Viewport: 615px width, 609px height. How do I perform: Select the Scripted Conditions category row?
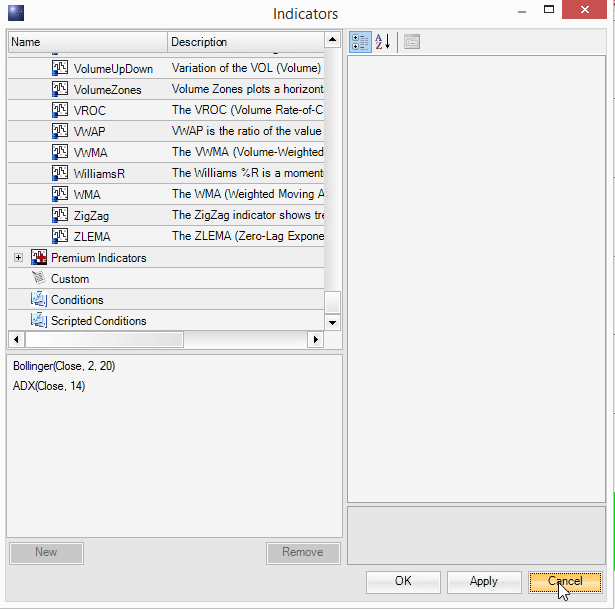(x=166, y=321)
